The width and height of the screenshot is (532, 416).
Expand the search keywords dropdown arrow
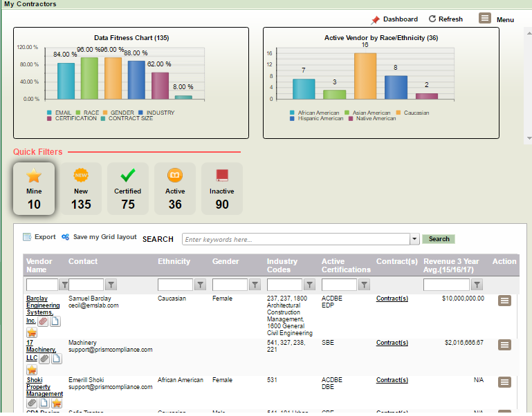point(414,239)
